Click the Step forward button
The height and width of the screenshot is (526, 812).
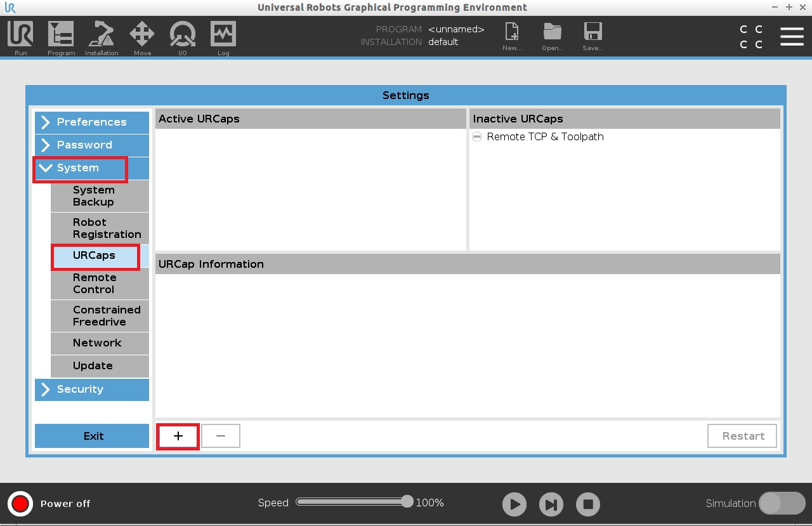click(551, 504)
